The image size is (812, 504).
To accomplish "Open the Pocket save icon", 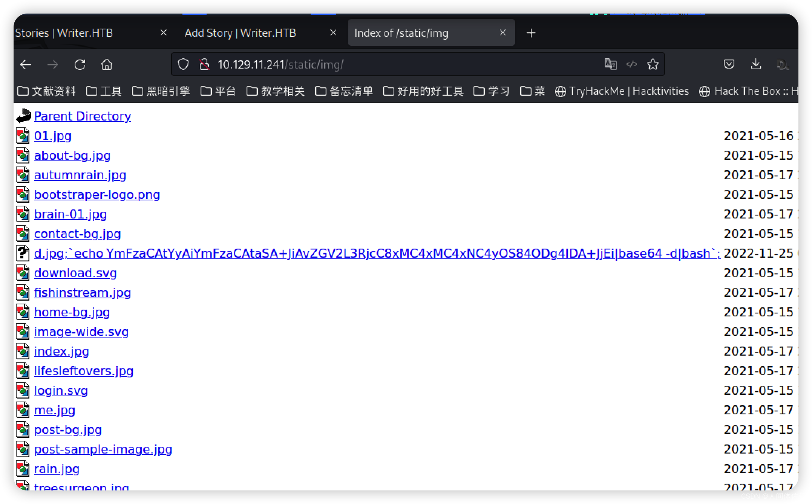I will point(729,64).
